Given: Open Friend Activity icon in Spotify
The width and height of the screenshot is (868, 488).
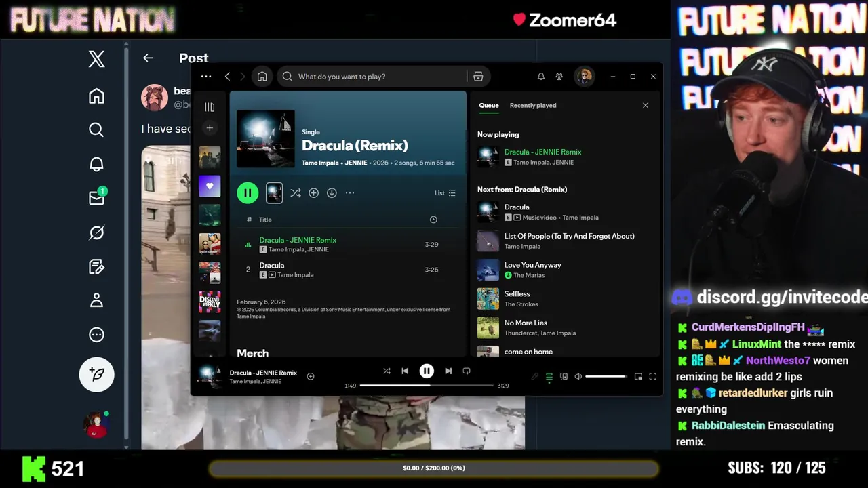Looking at the screenshot, I should tap(559, 77).
